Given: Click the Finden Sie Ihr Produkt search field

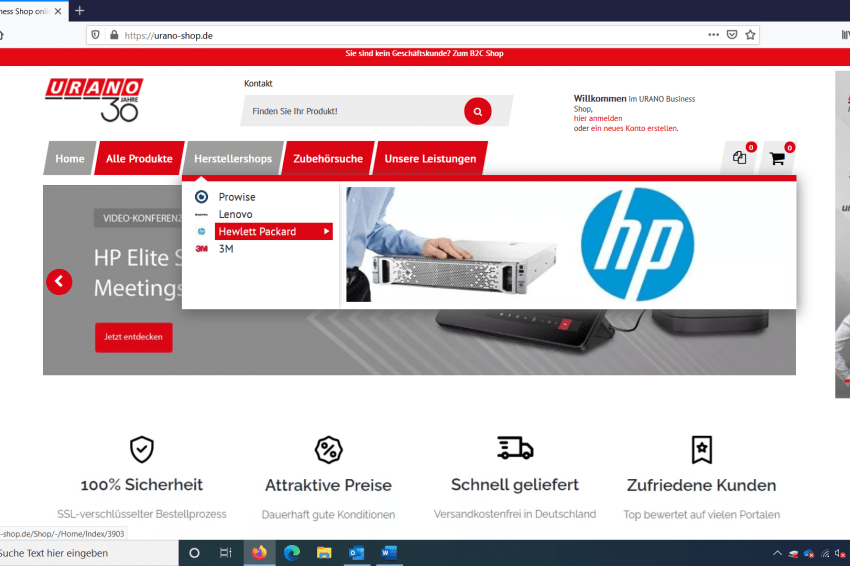Looking at the screenshot, I should (x=352, y=111).
